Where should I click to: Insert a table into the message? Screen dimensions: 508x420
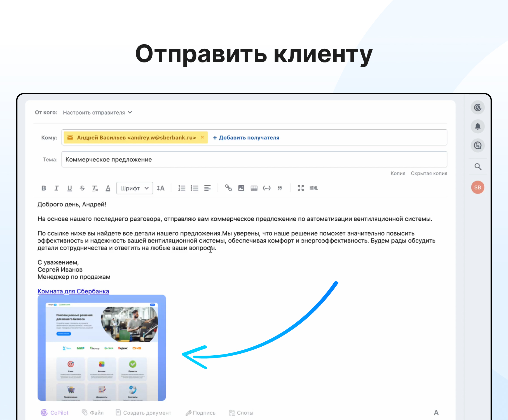[x=254, y=188]
